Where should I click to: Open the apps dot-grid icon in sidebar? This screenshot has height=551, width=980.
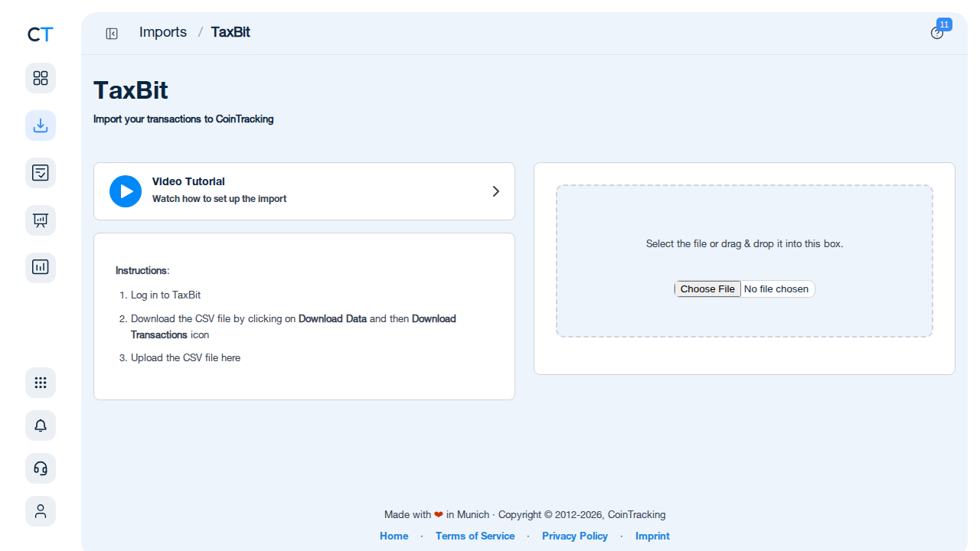pos(41,383)
